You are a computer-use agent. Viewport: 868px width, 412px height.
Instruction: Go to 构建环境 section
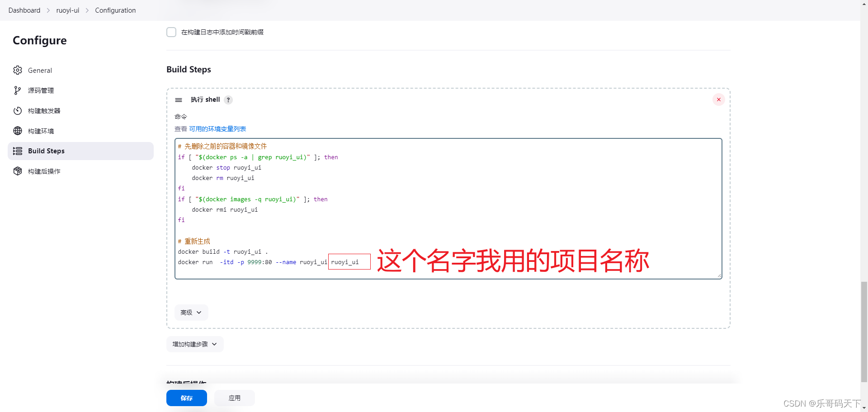coord(80,131)
